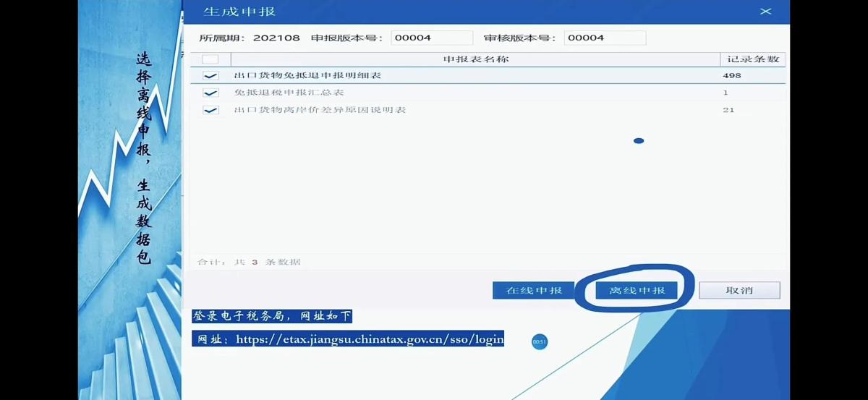Toggle the select-all checkbox in table header

click(x=210, y=59)
